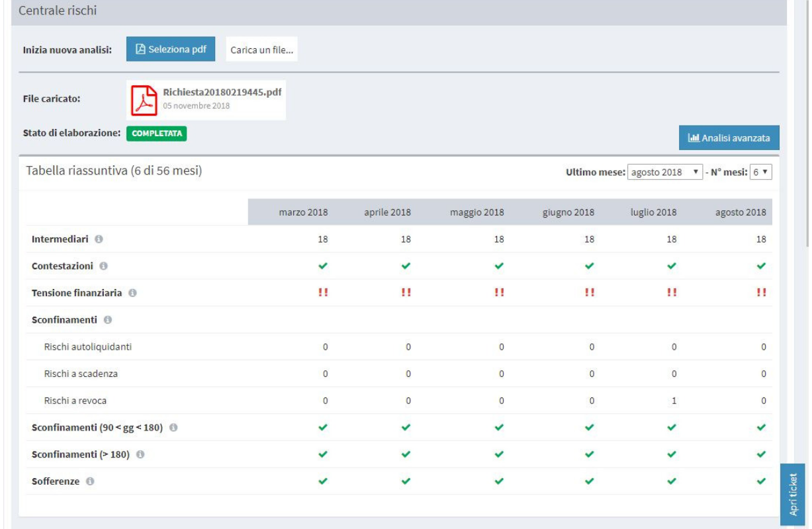The image size is (812, 529).
Task: Click Sconfinamenti (> 180) checkmark for marzo 2018
Action: click(323, 454)
